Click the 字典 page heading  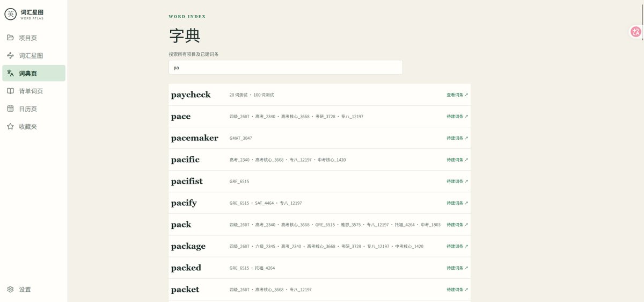[185, 36]
